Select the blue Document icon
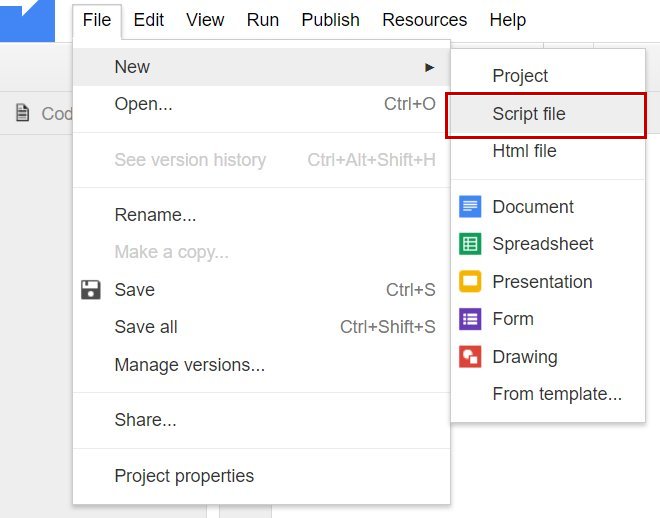 [x=470, y=207]
